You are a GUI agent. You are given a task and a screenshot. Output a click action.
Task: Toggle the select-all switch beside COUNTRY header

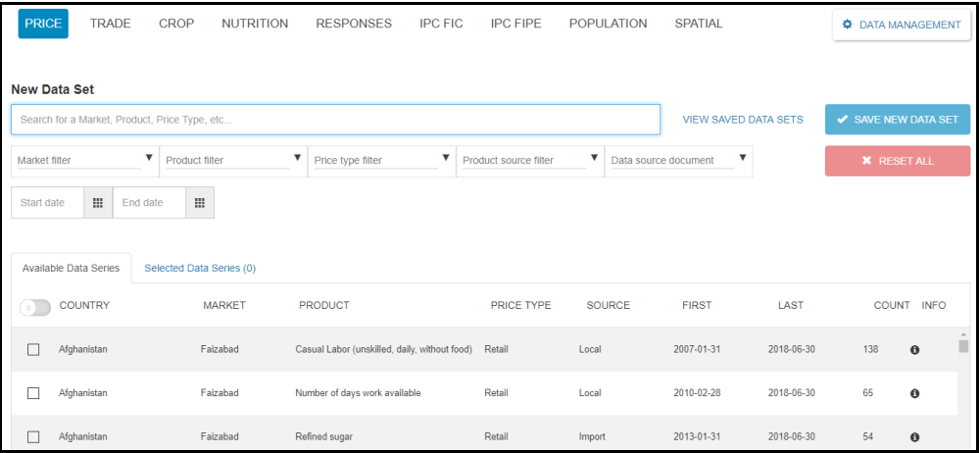point(34,307)
